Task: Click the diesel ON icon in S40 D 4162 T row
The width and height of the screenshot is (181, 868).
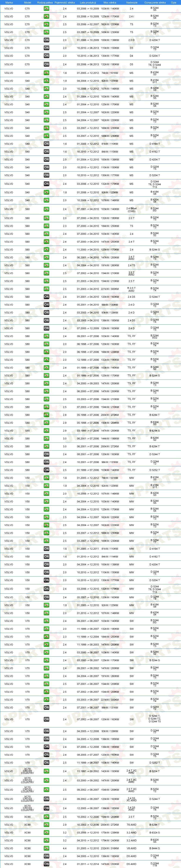Action: 47,152
